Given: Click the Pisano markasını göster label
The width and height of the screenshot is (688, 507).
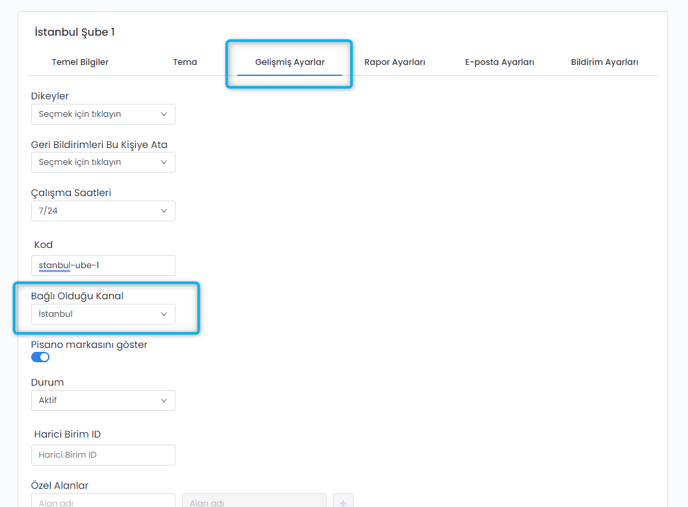Looking at the screenshot, I should coord(89,344).
